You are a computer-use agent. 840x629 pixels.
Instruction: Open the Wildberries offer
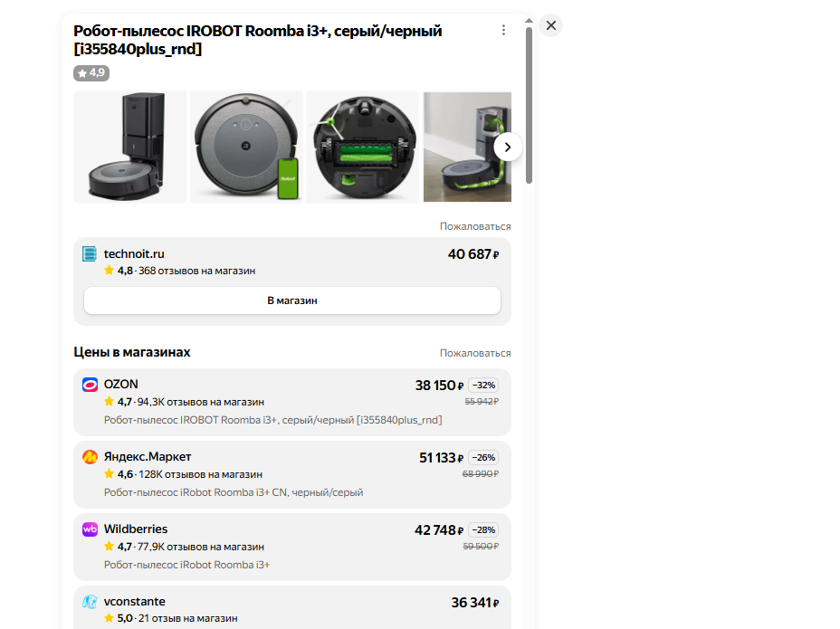(292, 547)
